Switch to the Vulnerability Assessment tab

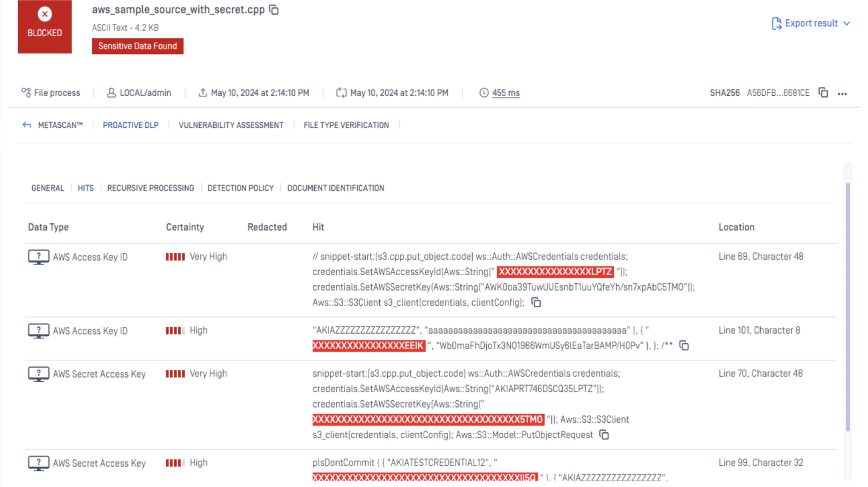coord(231,125)
